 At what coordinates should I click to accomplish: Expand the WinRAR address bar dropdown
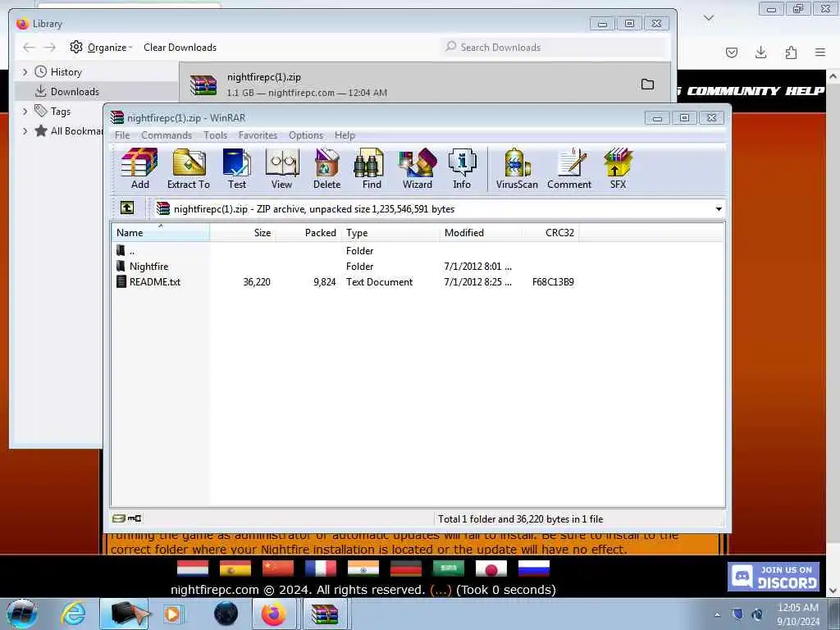[719, 209]
